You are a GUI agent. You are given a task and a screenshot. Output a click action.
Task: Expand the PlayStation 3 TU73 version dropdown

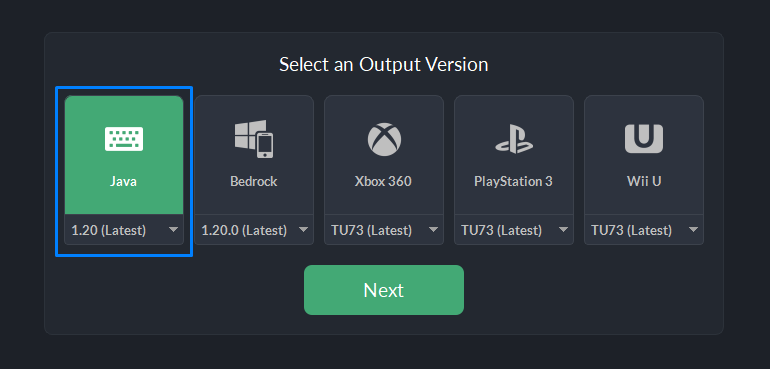tap(514, 229)
